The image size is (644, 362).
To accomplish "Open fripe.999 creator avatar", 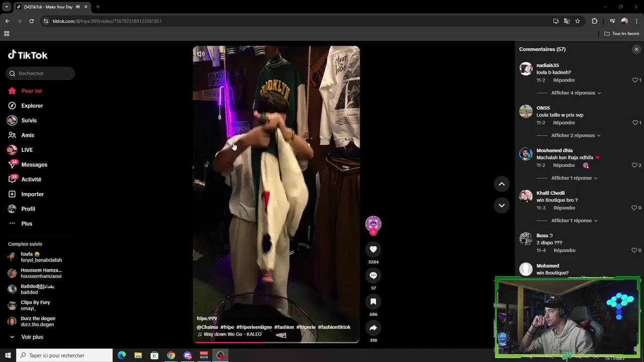I will [373, 224].
